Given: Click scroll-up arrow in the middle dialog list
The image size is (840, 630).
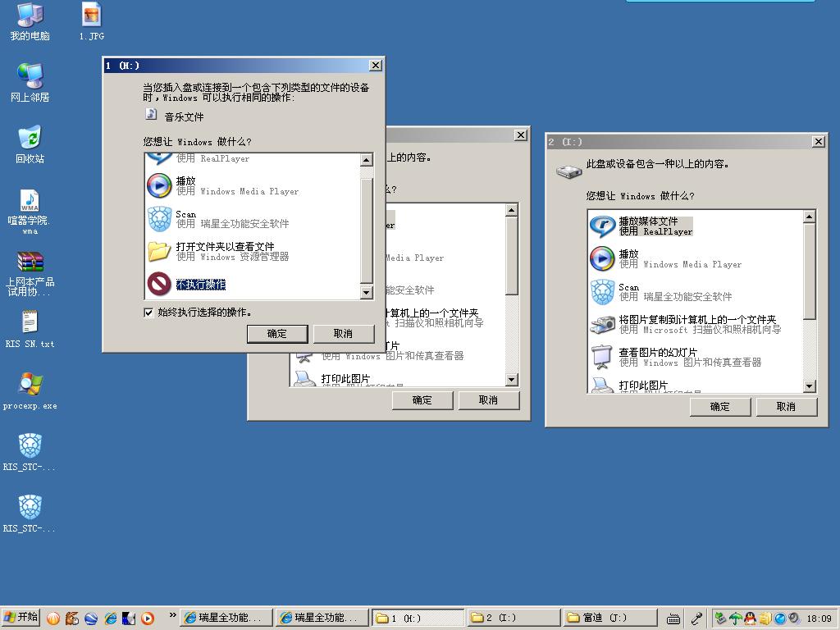Looking at the screenshot, I should pos(512,211).
